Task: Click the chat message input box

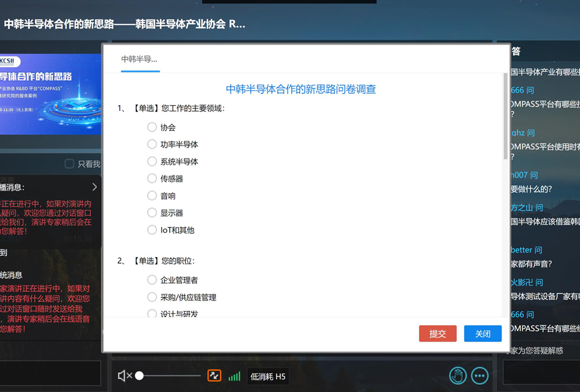Action: 51,373
